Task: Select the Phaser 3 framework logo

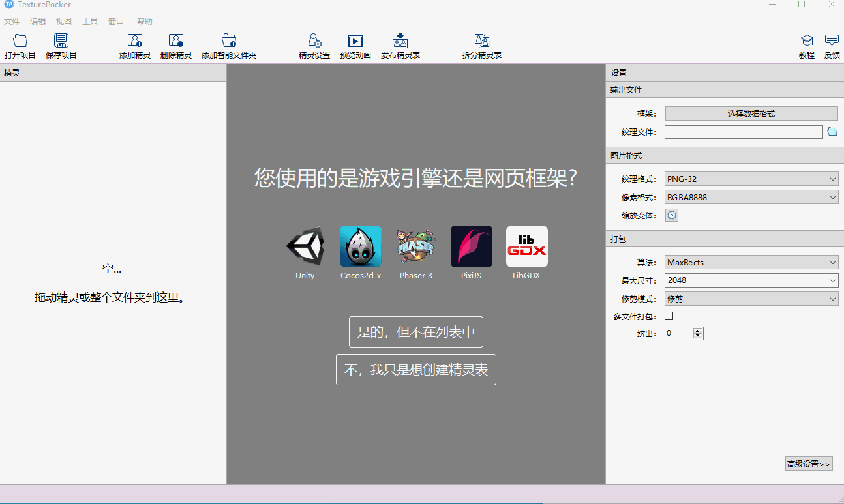Action: click(416, 246)
